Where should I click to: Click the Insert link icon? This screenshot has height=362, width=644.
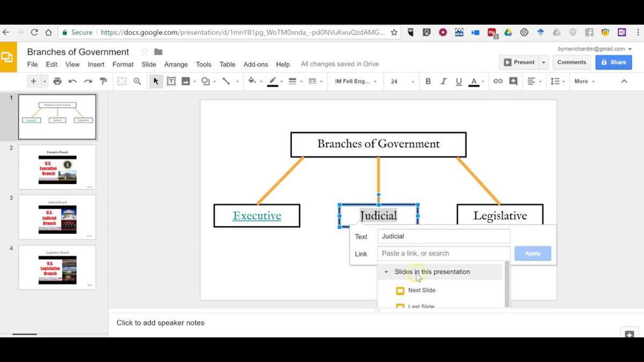click(498, 82)
